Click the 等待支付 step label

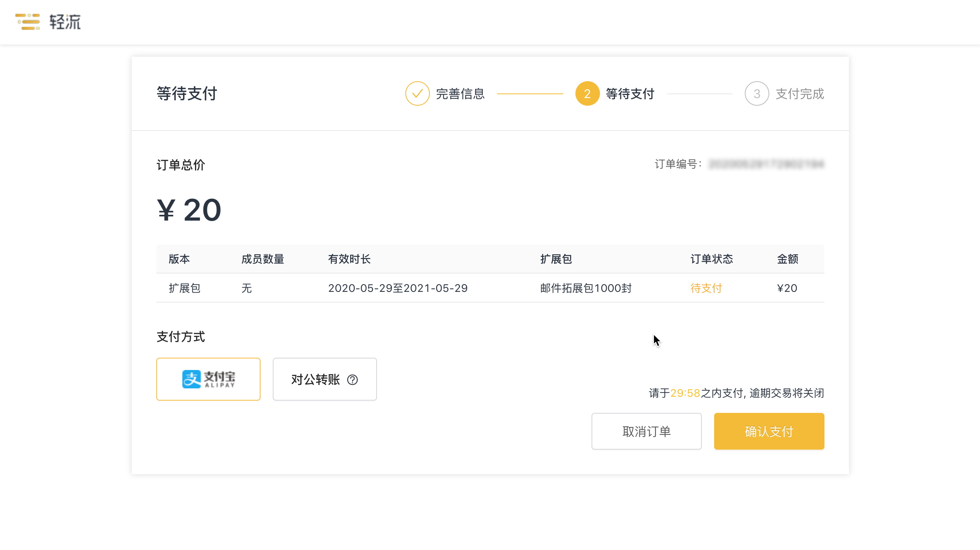(630, 94)
